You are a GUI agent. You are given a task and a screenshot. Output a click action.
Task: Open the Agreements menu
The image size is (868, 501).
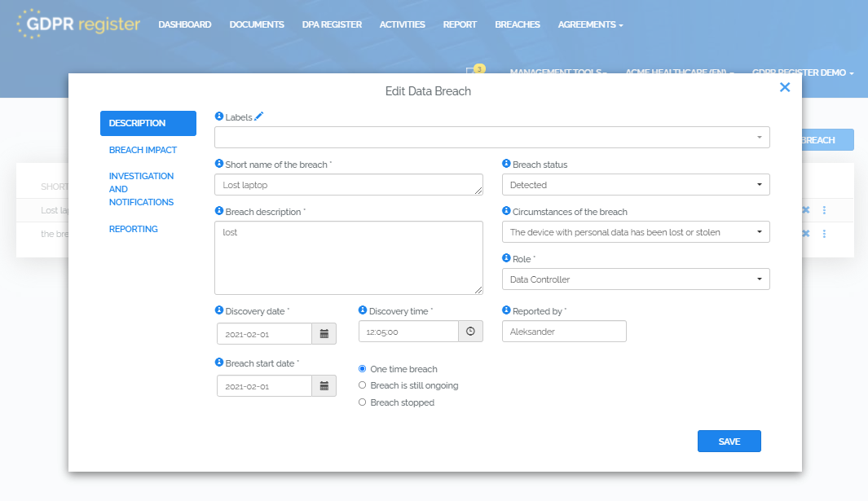coord(590,24)
